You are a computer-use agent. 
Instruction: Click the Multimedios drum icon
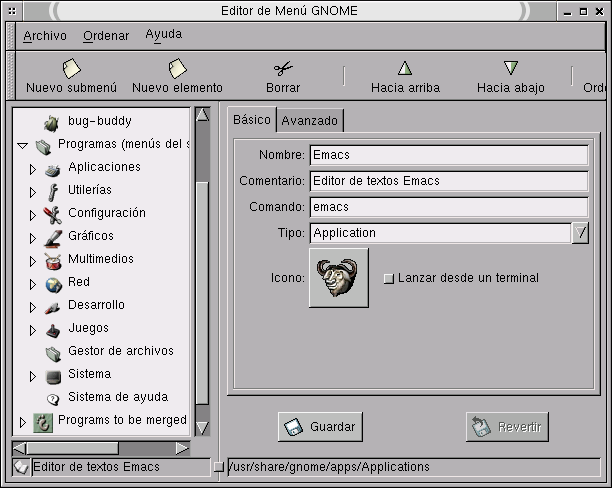point(53,262)
